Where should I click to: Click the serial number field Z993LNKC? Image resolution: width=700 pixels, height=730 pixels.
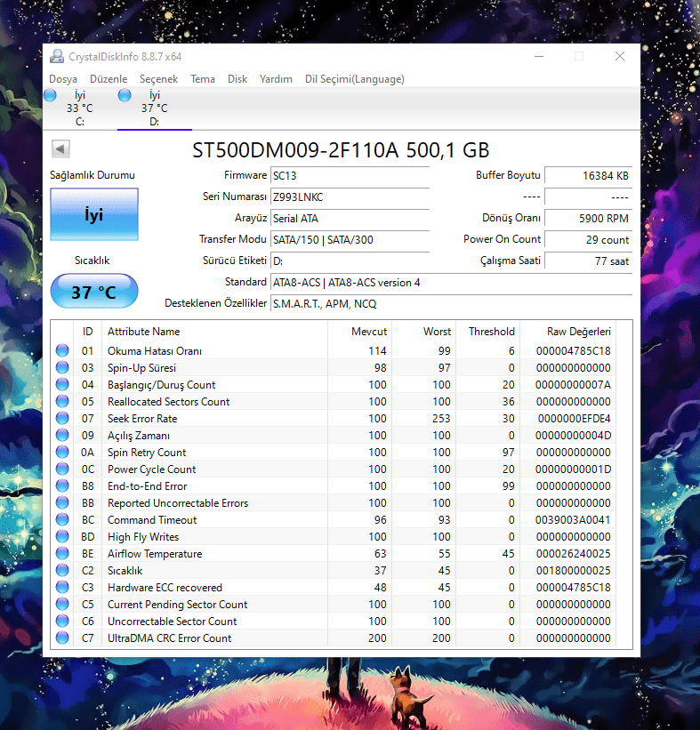[x=350, y=197]
